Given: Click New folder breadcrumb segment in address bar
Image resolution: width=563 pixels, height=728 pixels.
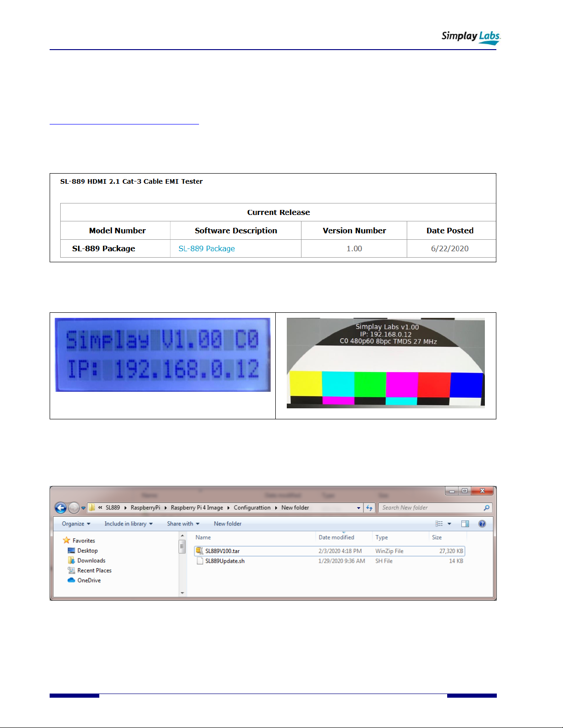Looking at the screenshot, I should [x=295, y=508].
